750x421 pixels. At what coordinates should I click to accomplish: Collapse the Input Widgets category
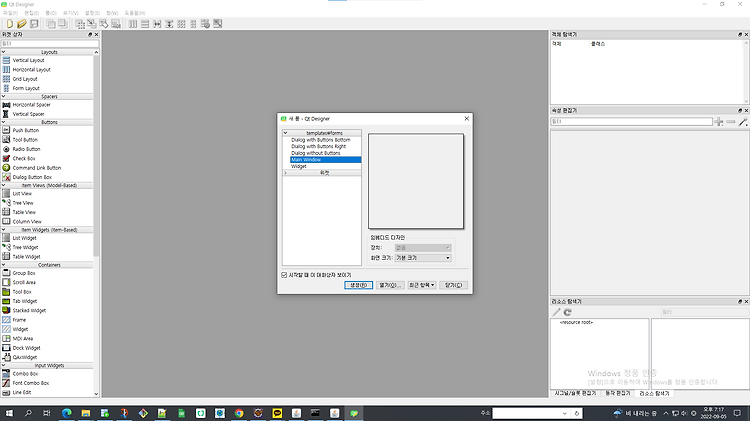pyautogui.click(x=3, y=365)
